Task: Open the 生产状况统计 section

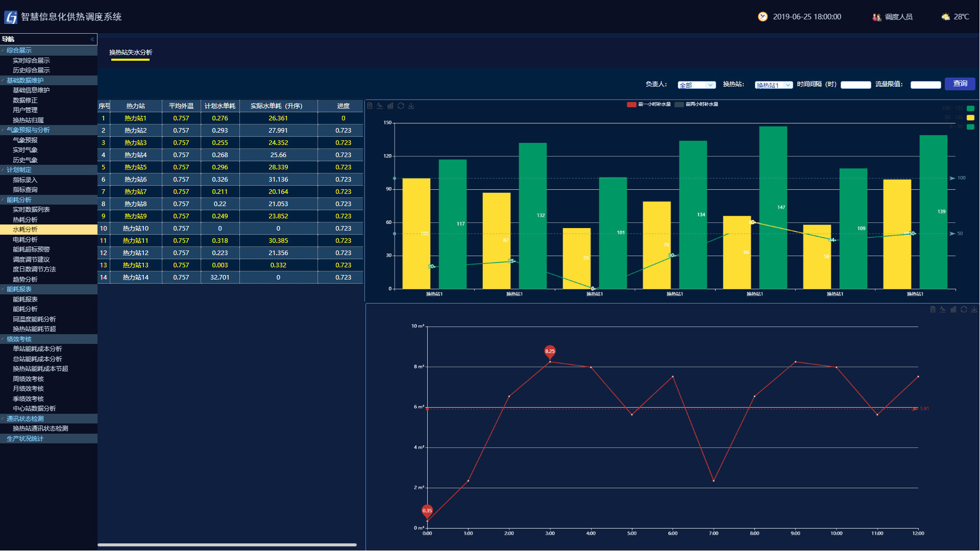Action: click(48, 439)
